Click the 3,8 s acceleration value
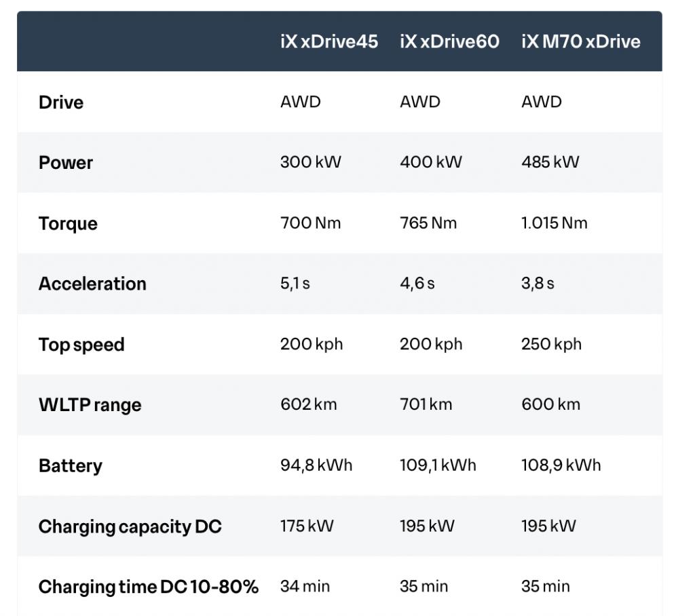This screenshot has height=616, width=695. point(538,283)
